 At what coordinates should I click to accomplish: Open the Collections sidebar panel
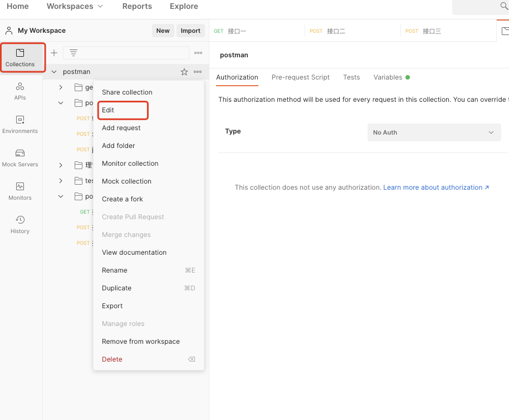pos(20,57)
